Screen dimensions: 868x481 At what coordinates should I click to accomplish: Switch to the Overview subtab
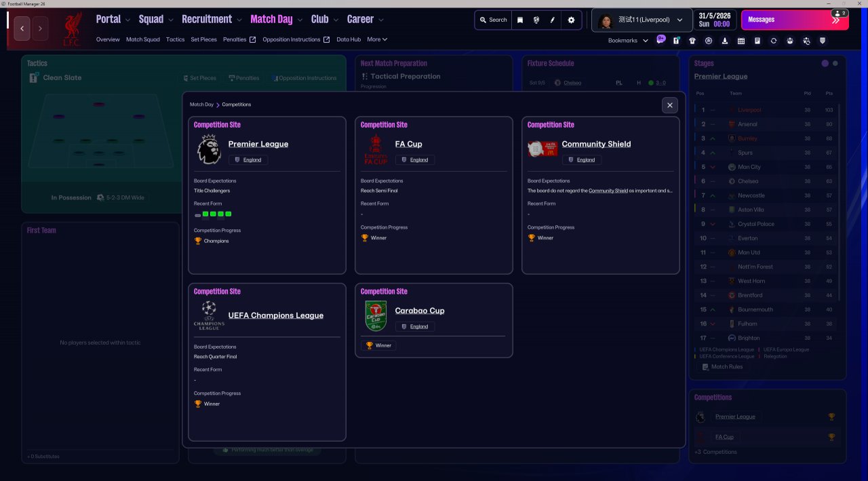coord(108,39)
